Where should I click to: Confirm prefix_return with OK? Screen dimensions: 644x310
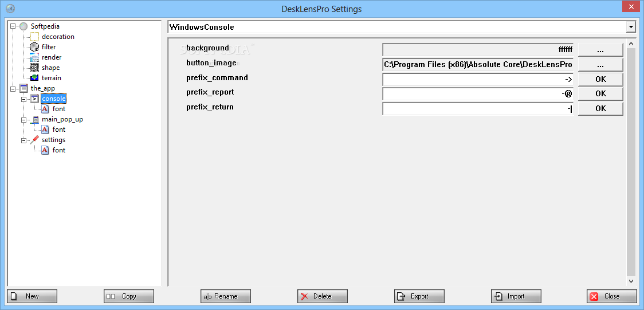point(600,108)
